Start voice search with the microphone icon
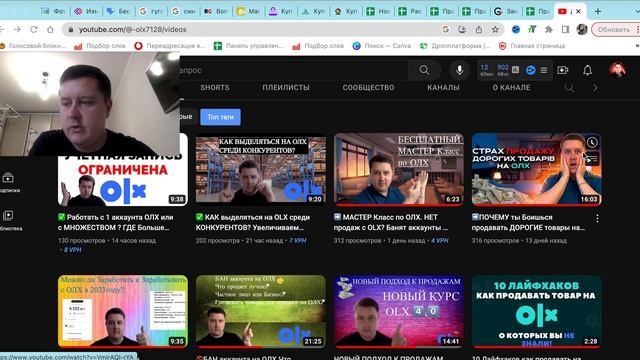 click(459, 70)
